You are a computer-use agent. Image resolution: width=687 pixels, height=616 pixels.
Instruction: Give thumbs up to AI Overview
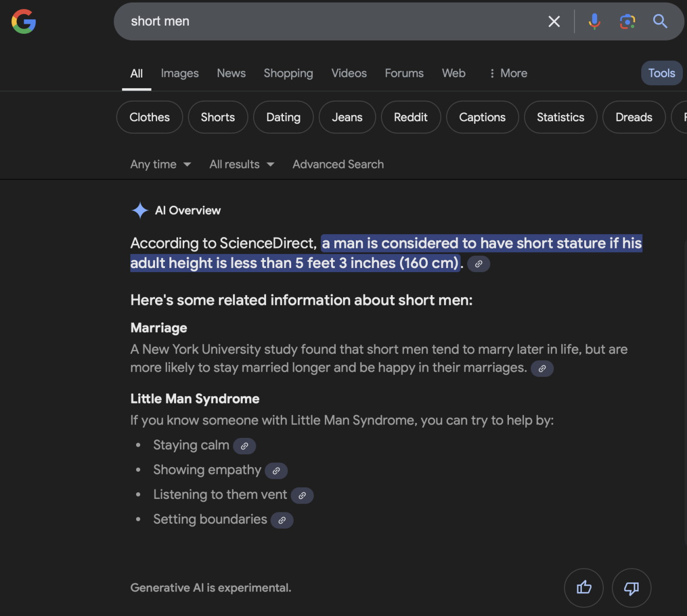pos(584,588)
